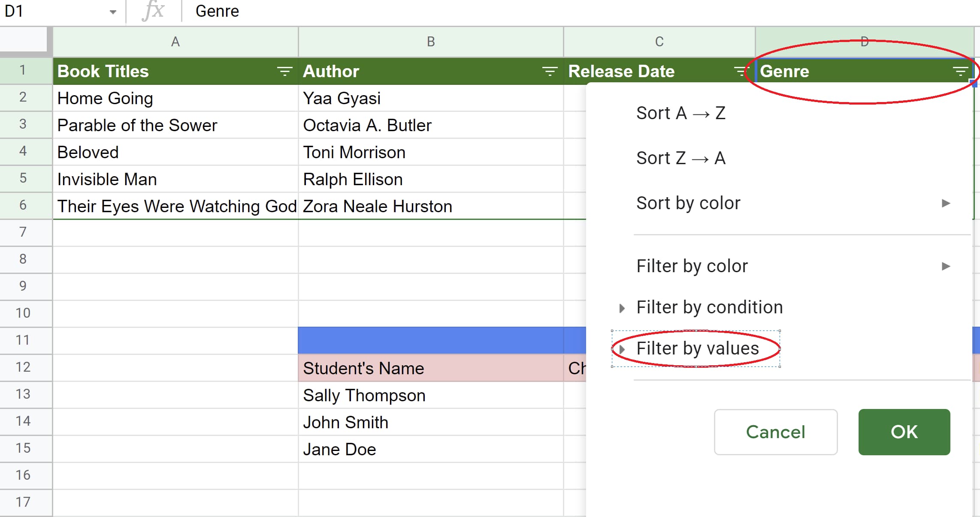
Task: Click the formula bar showing Genre
Action: [x=558, y=11]
